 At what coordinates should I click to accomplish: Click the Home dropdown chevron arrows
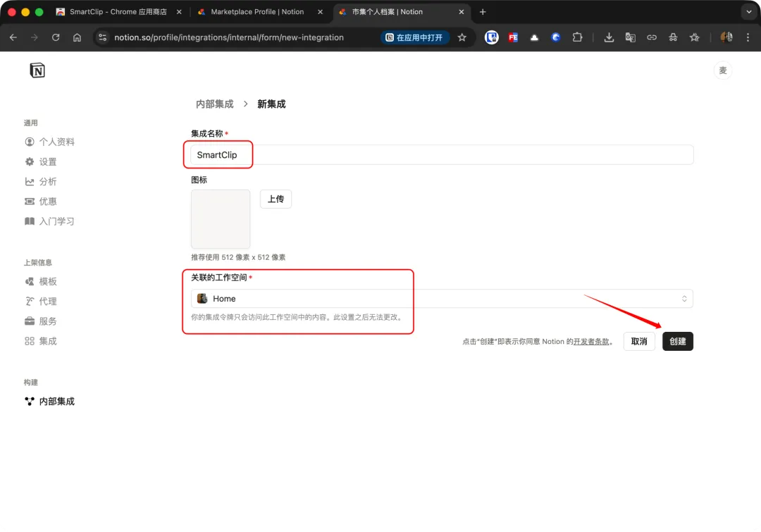coord(684,299)
